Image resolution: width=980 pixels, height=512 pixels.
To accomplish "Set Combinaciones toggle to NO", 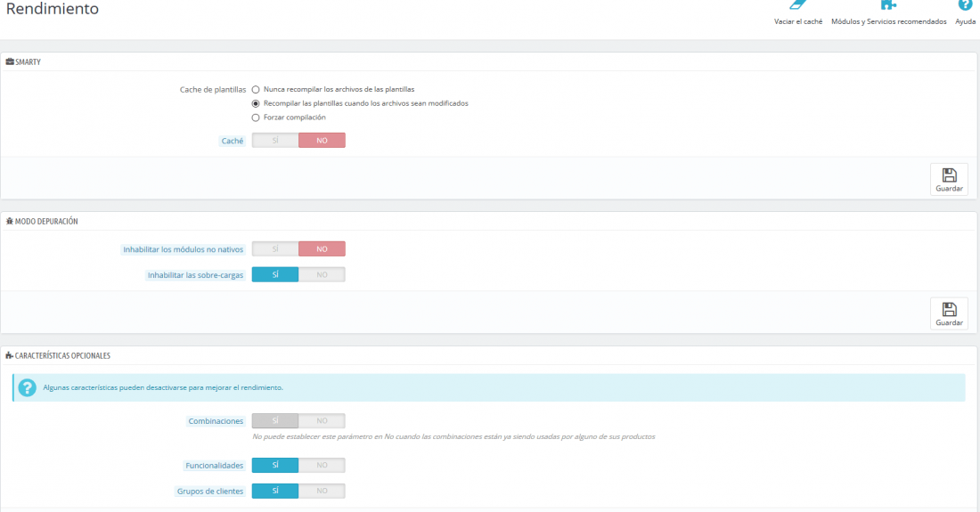I will 322,421.
